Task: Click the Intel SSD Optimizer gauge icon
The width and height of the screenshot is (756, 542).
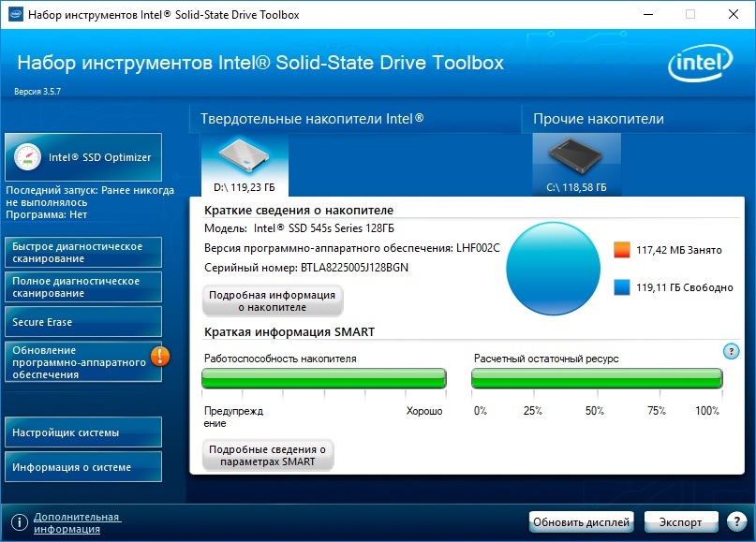Action: [28, 157]
